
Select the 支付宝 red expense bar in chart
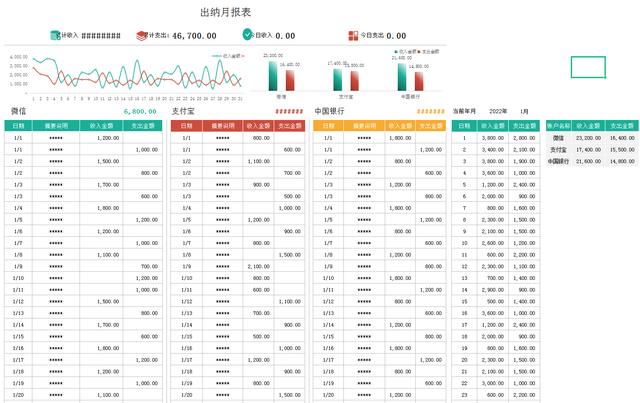coord(355,81)
